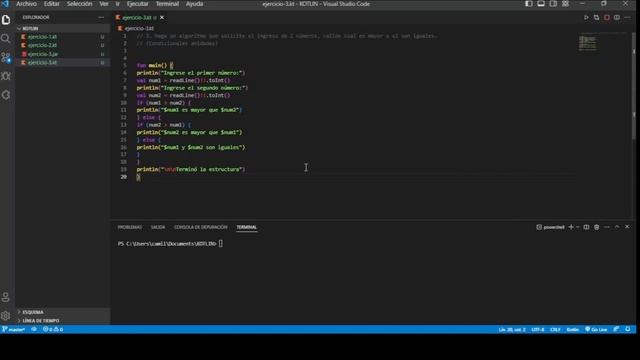Click the open changes icon in editor toolbar
Viewport: 640px width, 360px height.
tap(596, 18)
